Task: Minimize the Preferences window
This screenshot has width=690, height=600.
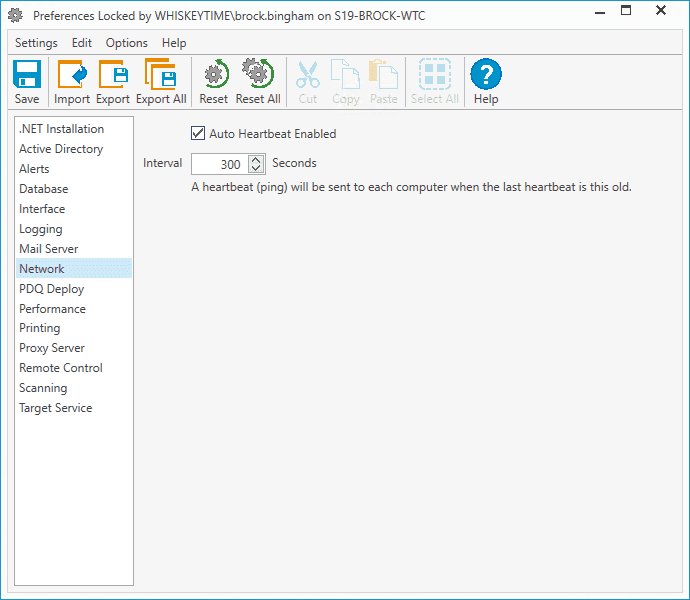Action: tap(600, 11)
